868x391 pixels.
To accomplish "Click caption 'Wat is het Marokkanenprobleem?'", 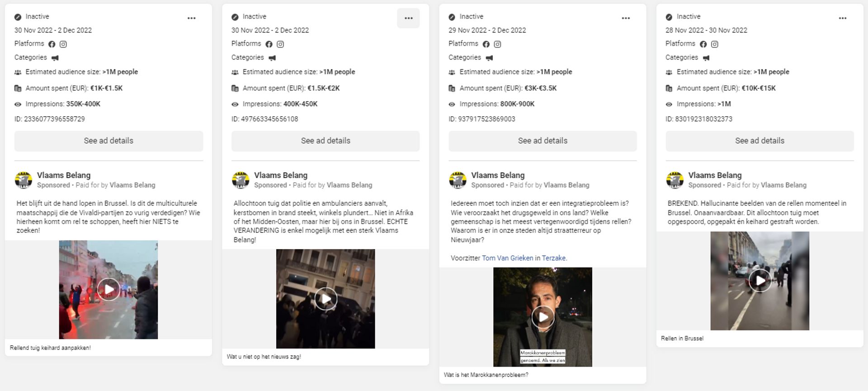I will click(x=486, y=375).
